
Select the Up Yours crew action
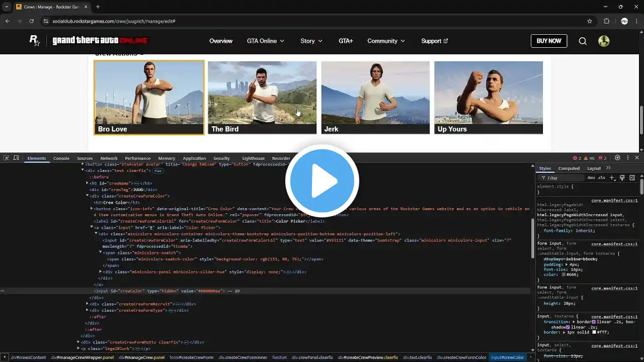(x=489, y=98)
